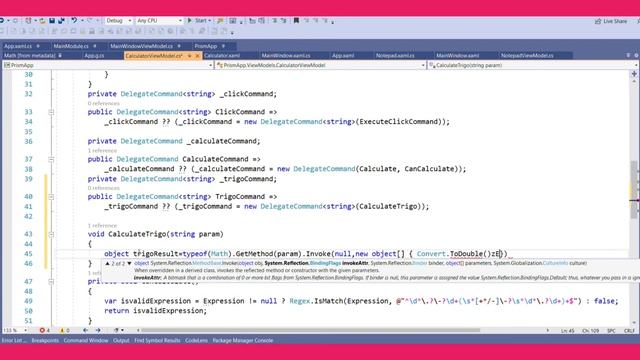Click line number 45 in the margin
640x360 pixels.
(28, 254)
